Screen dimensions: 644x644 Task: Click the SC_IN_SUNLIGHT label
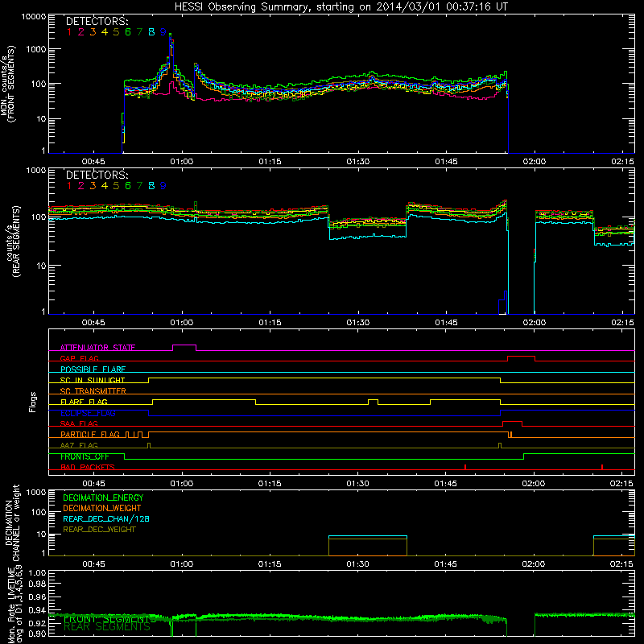click(93, 380)
